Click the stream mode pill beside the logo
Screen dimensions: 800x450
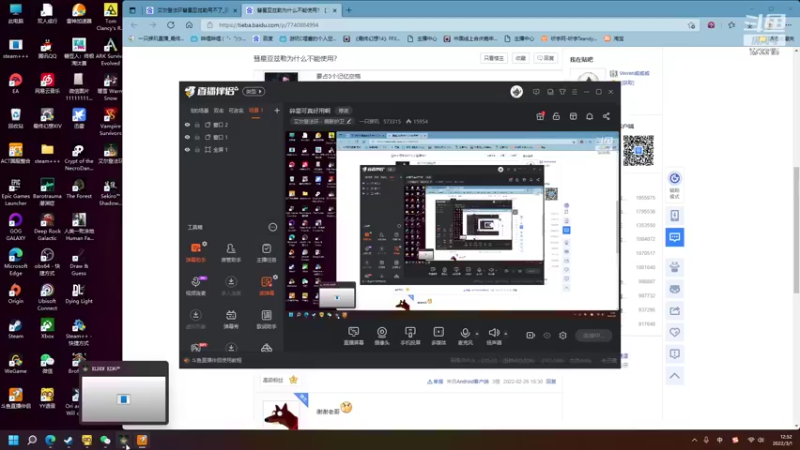253,91
